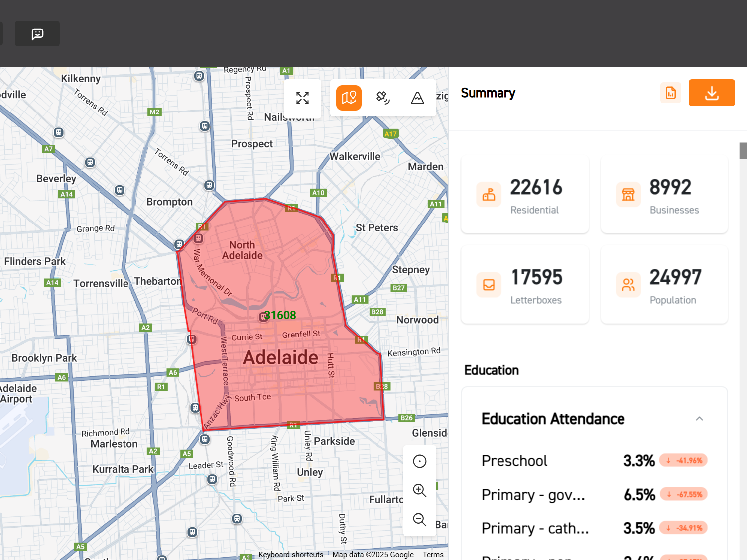Click the orange Download button
747x560 pixels.
point(712,93)
